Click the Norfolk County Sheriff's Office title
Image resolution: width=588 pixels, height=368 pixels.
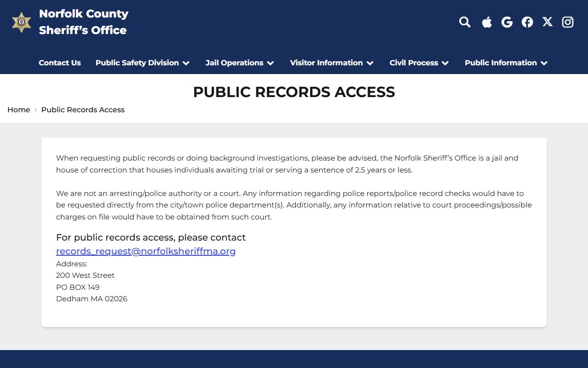tap(84, 22)
